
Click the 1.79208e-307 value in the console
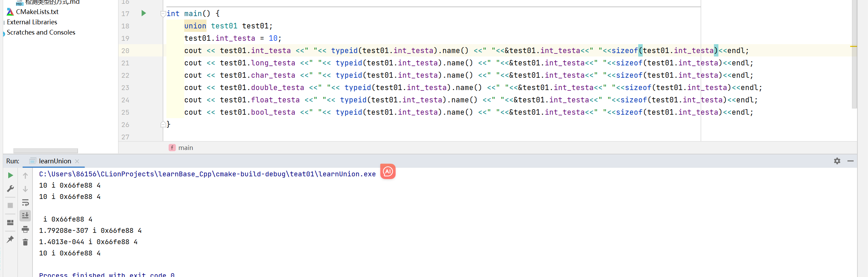(x=64, y=230)
